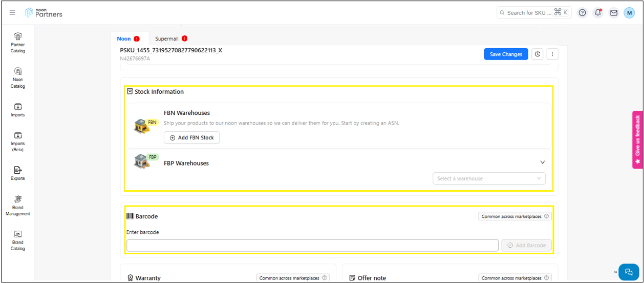
Task: Open the Exports section
Action: 18,173
